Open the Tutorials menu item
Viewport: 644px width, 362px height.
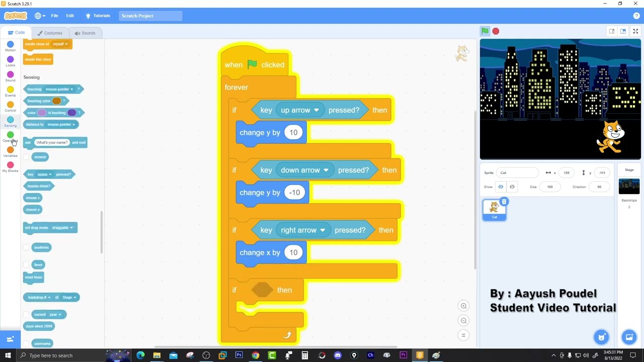(98, 16)
